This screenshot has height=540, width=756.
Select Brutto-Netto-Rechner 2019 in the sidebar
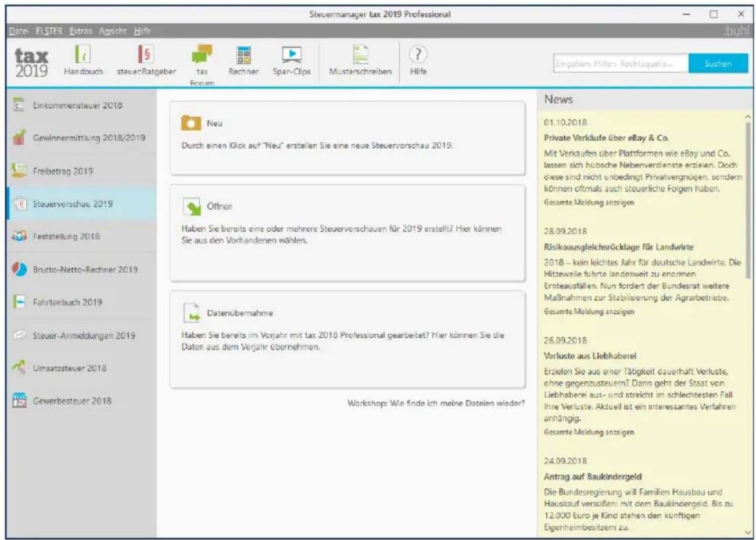[81, 269]
